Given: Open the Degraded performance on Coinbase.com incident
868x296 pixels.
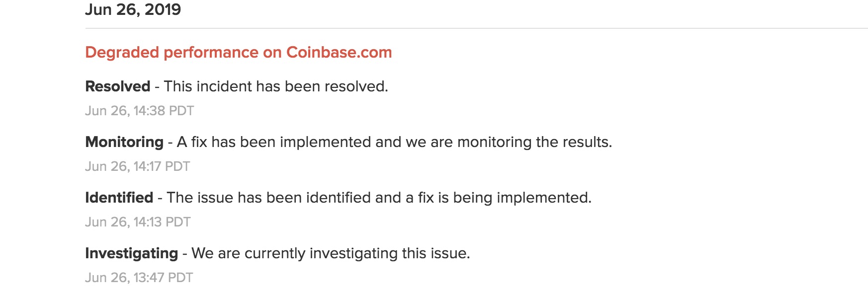Looking at the screenshot, I should click(x=239, y=53).
